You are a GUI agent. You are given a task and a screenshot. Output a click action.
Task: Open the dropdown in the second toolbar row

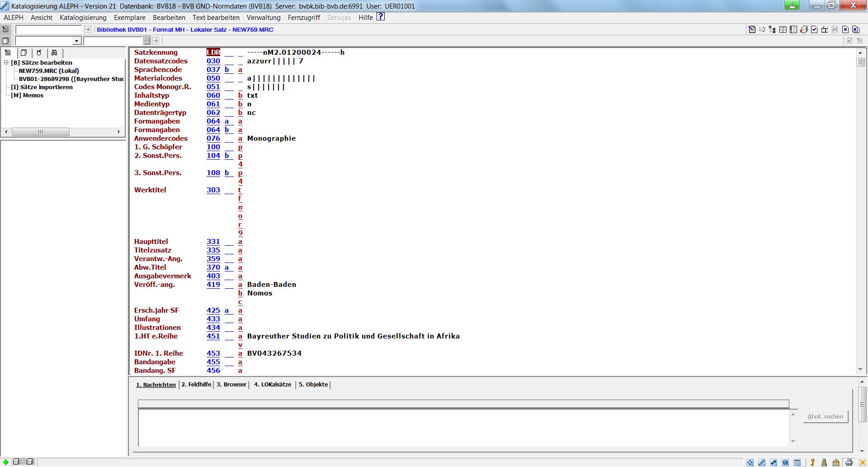tap(76, 41)
